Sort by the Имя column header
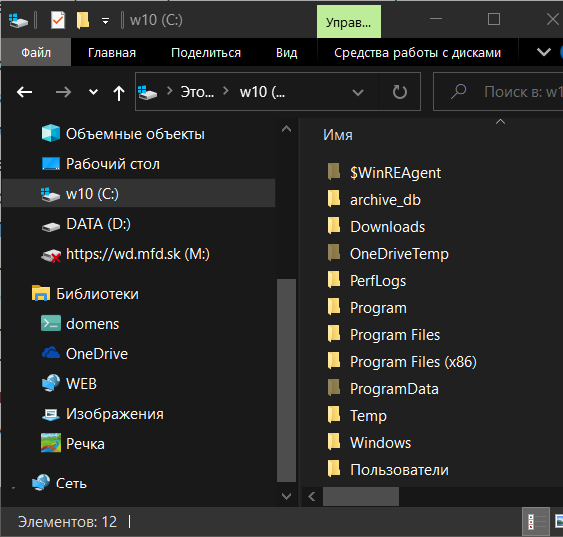 click(x=338, y=135)
